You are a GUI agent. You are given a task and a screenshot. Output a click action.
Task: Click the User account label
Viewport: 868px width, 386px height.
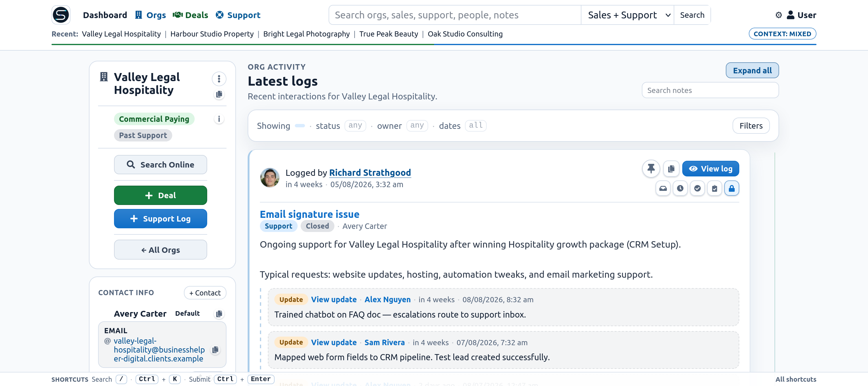coord(807,15)
